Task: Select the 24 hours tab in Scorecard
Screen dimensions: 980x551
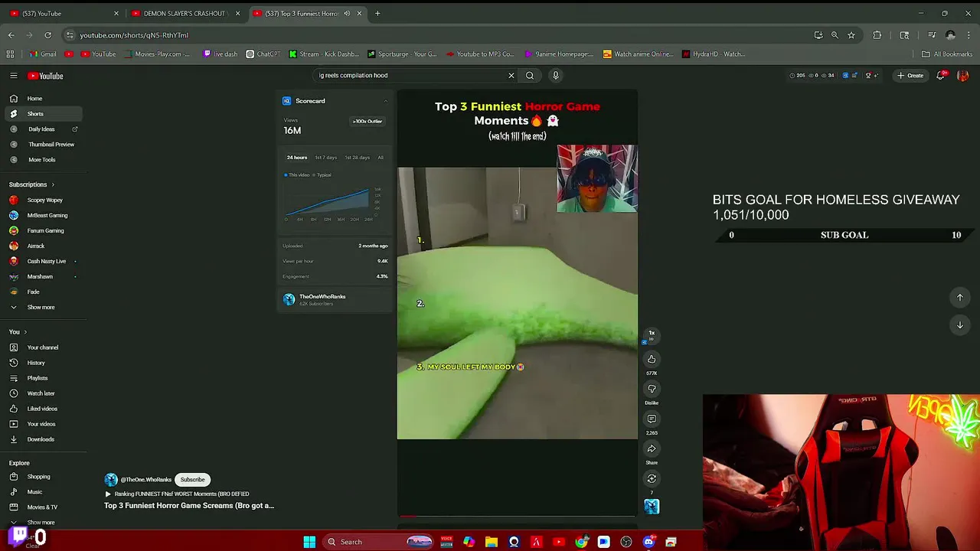Action: click(x=297, y=158)
